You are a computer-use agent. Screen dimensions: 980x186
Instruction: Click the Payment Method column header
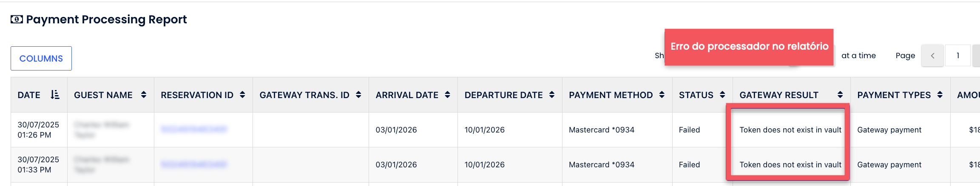[611, 95]
